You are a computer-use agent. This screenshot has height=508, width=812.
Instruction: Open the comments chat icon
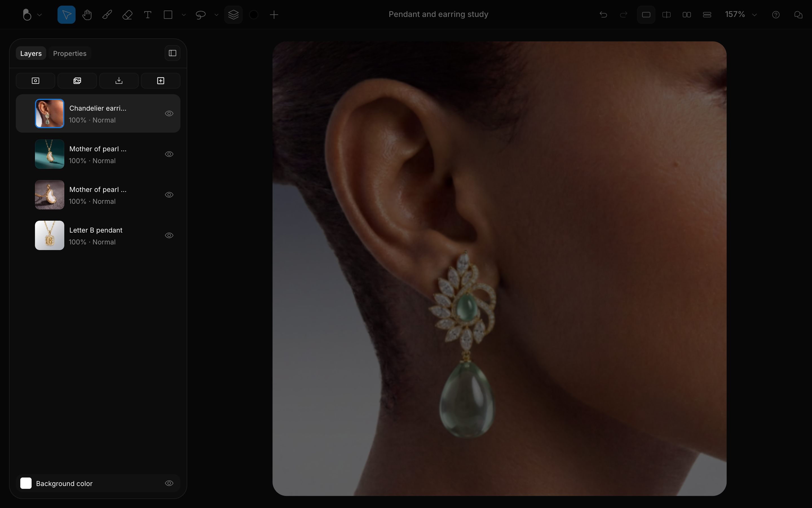798,15
